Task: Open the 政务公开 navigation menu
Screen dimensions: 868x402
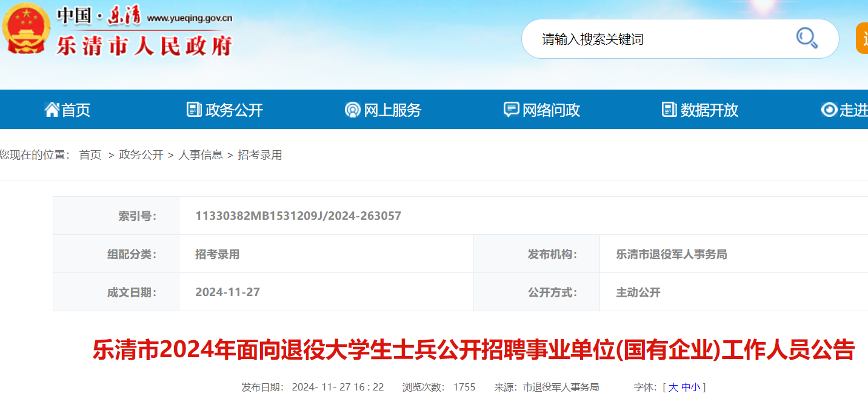Action: [234, 110]
